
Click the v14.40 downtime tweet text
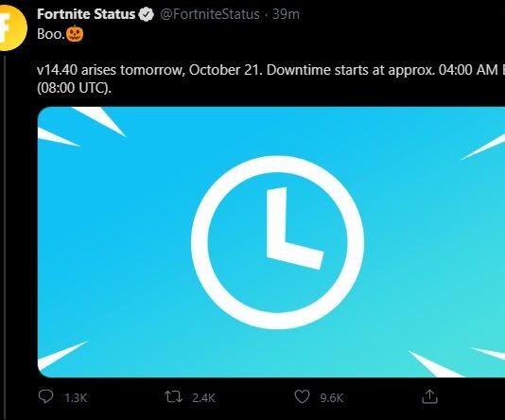tap(270, 79)
